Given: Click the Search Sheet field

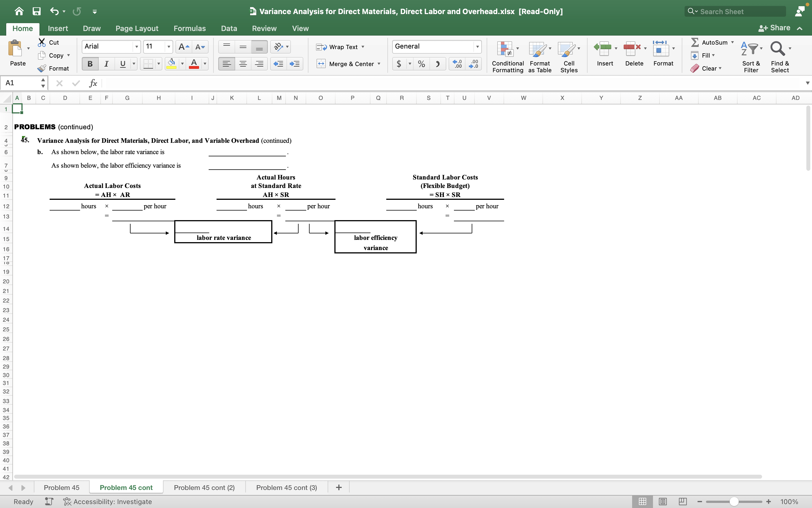Looking at the screenshot, I should tap(735, 11).
